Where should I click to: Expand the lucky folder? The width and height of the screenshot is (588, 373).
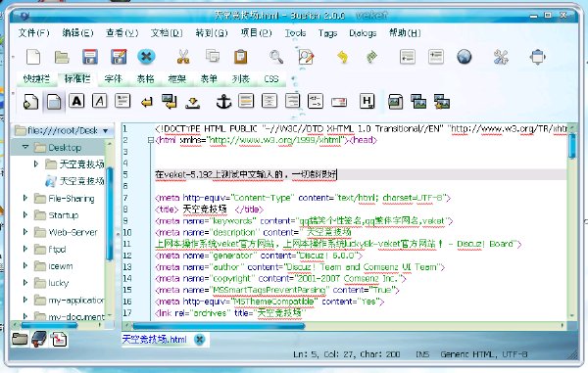25,282
